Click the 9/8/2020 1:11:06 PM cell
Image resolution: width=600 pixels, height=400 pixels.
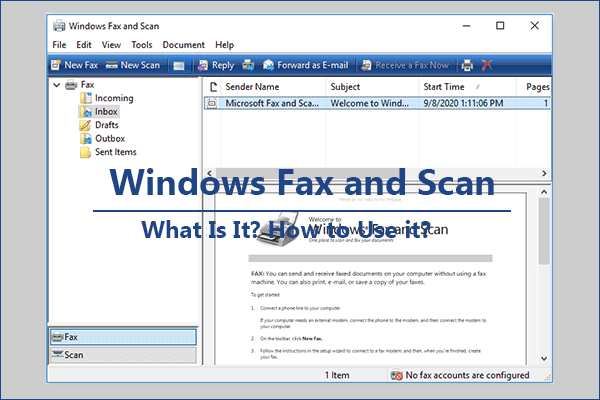463,103
